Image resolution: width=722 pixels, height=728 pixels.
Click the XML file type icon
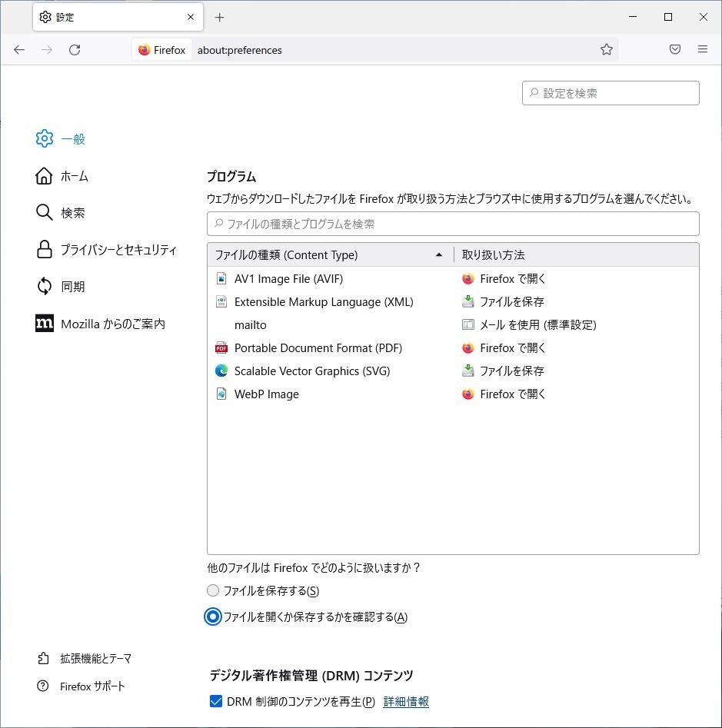point(221,302)
